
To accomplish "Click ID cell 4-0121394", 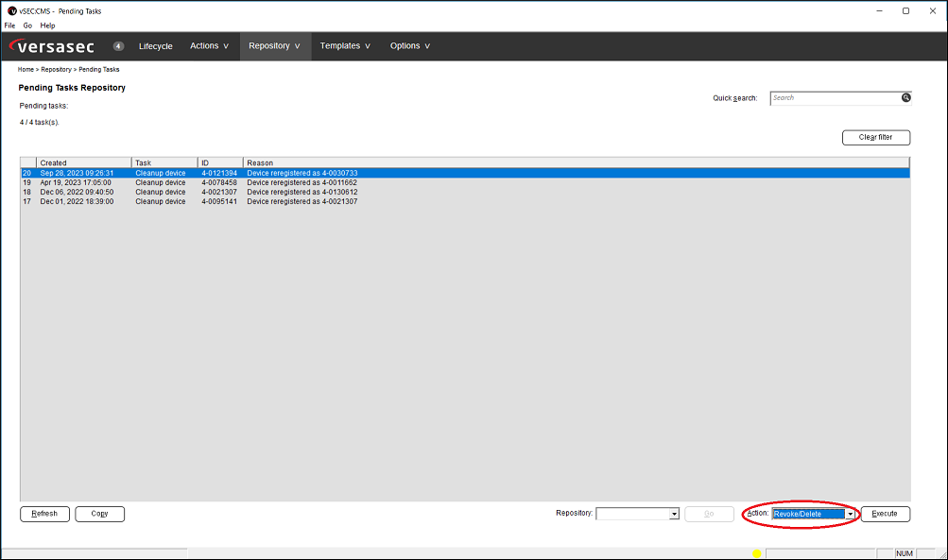I will click(x=219, y=173).
